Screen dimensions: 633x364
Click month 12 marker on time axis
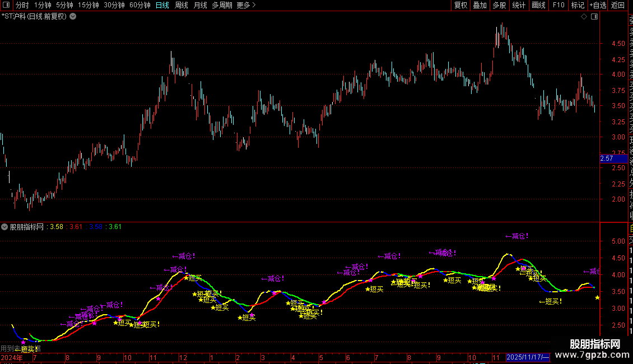[183, 357]
